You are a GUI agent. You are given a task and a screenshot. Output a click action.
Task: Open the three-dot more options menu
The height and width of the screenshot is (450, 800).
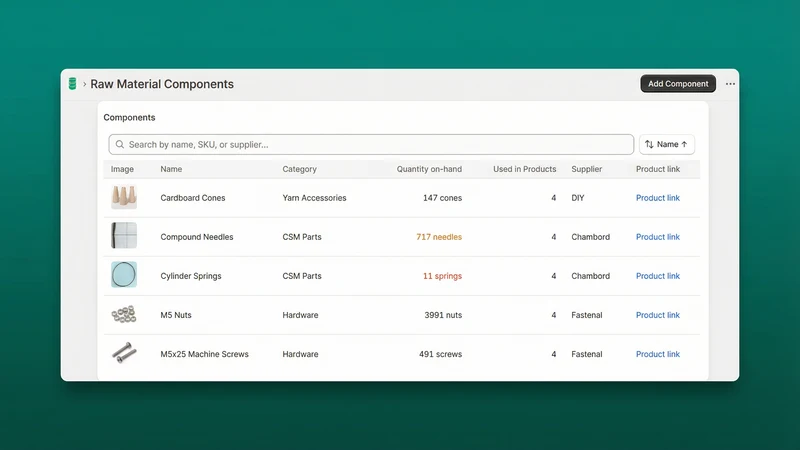730,84
